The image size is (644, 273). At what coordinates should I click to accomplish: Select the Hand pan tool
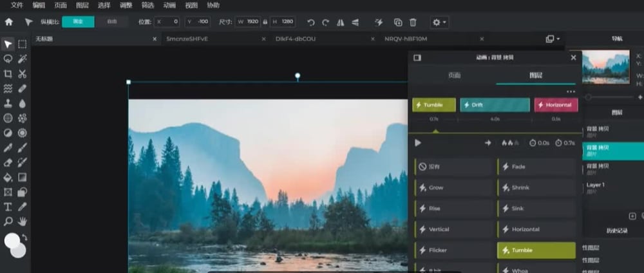click(22, 221)
